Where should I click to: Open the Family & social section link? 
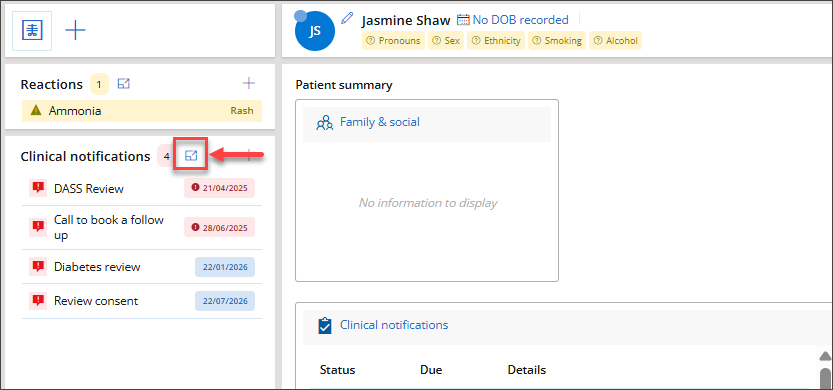tap(380, 122)
